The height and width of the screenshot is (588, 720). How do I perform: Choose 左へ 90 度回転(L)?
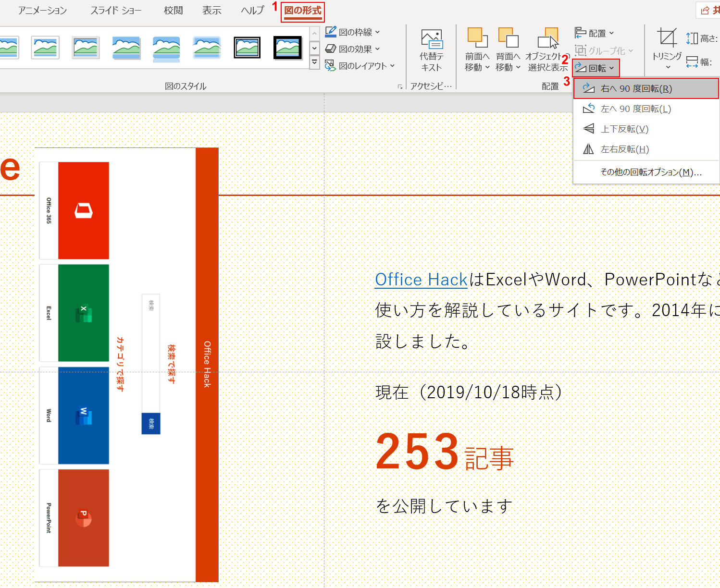tap(646, 109)
